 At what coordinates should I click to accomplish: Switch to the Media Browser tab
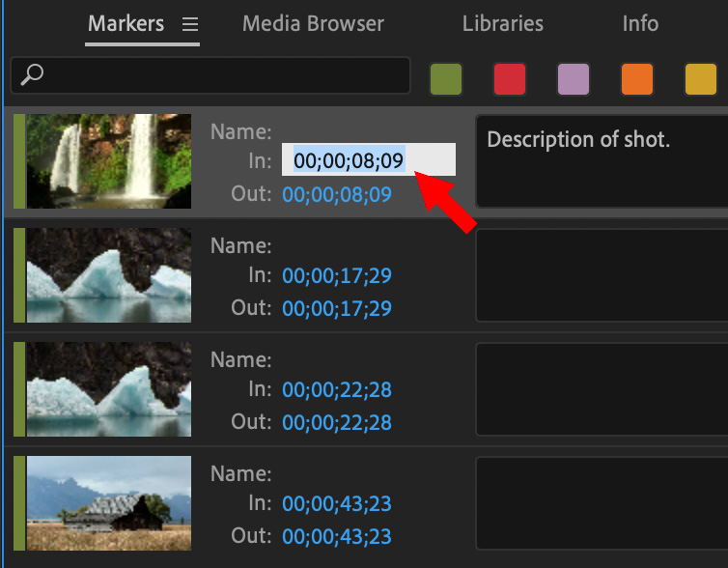[313, 24]
